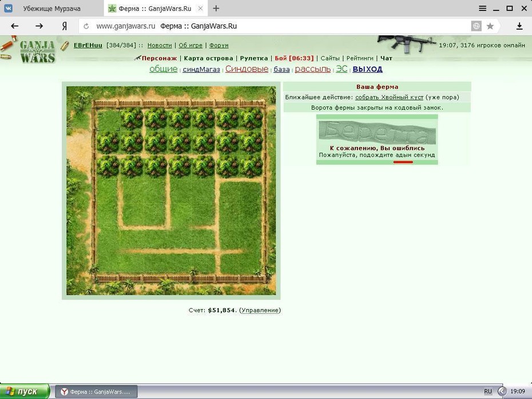
Task: Open Yandex home via Я icon
Action: (x=65, y=26)
